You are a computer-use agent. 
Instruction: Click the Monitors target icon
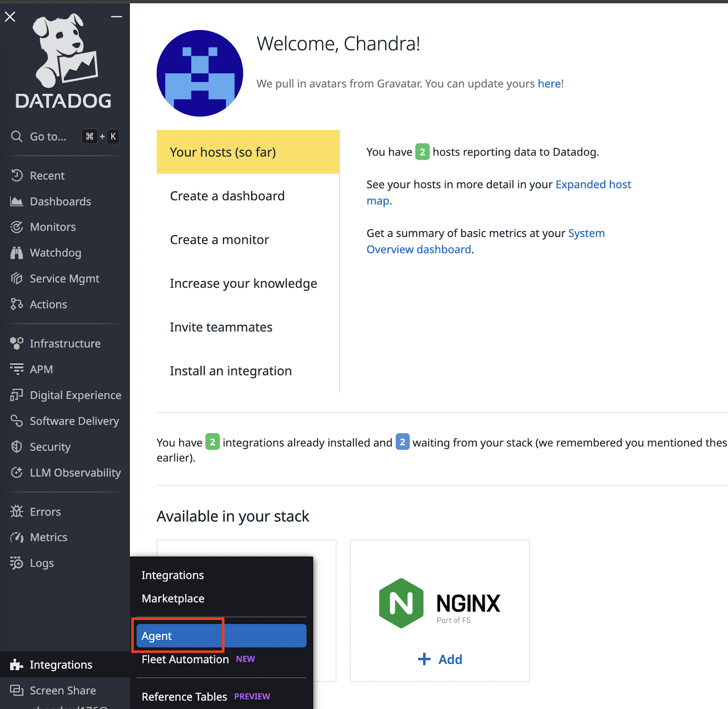pos(17,227)
